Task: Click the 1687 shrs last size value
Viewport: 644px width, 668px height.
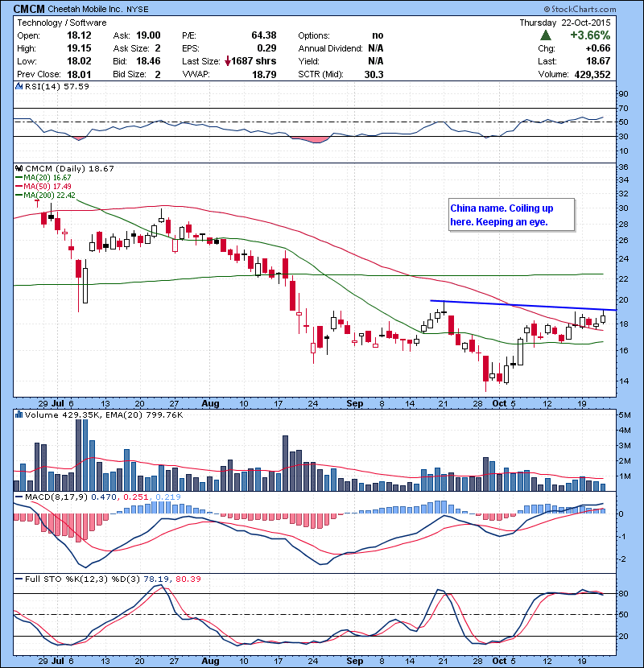Action: point(254,61)
